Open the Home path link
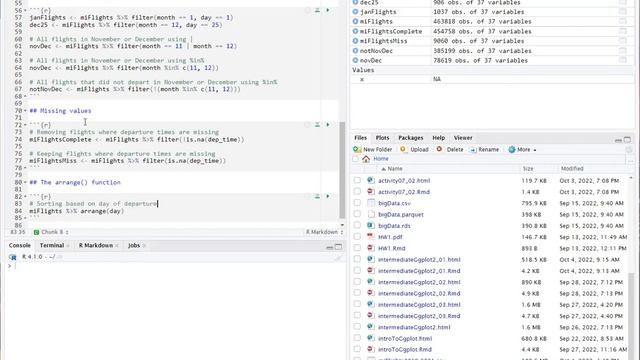This screenshot has width=640, height=360. coord(381,159)
